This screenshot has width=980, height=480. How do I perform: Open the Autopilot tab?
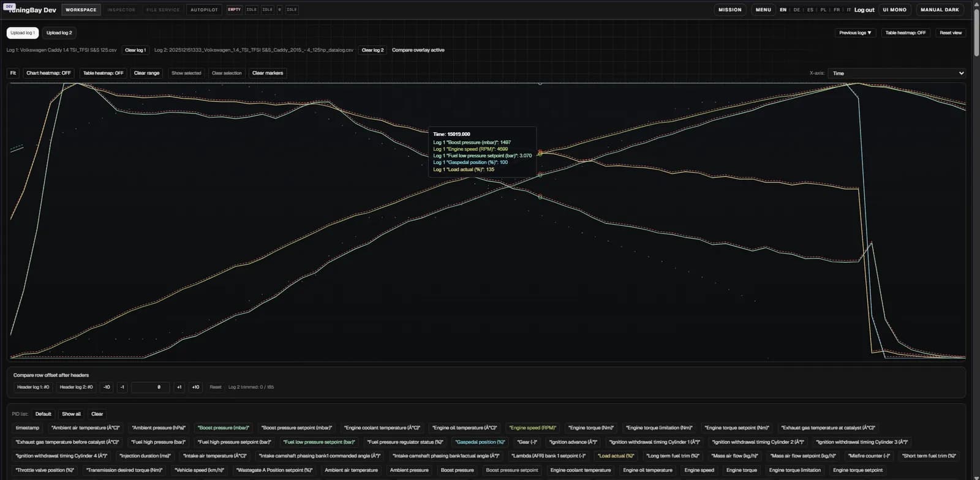point(204,10)
